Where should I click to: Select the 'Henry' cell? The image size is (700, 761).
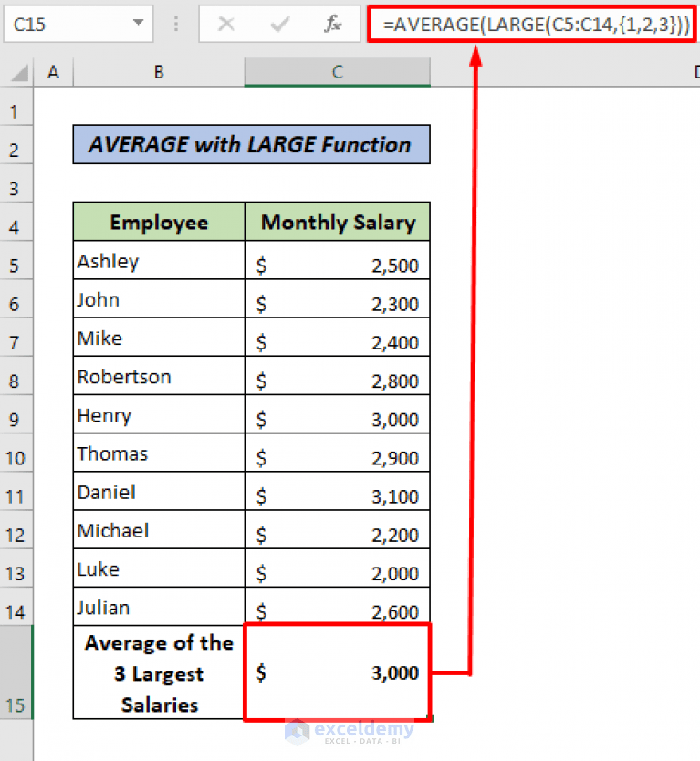(159, 414)
